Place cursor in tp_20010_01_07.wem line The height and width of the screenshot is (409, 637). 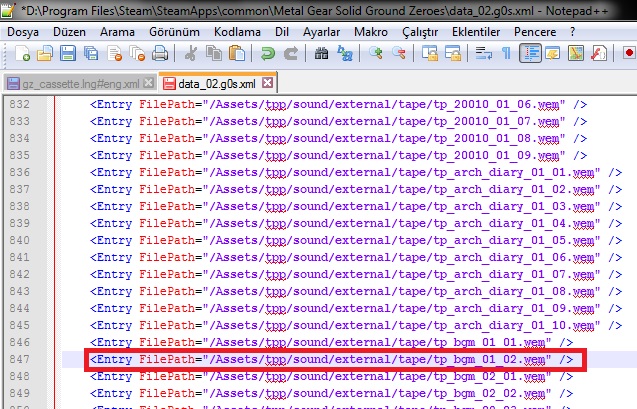click(338, 121)
